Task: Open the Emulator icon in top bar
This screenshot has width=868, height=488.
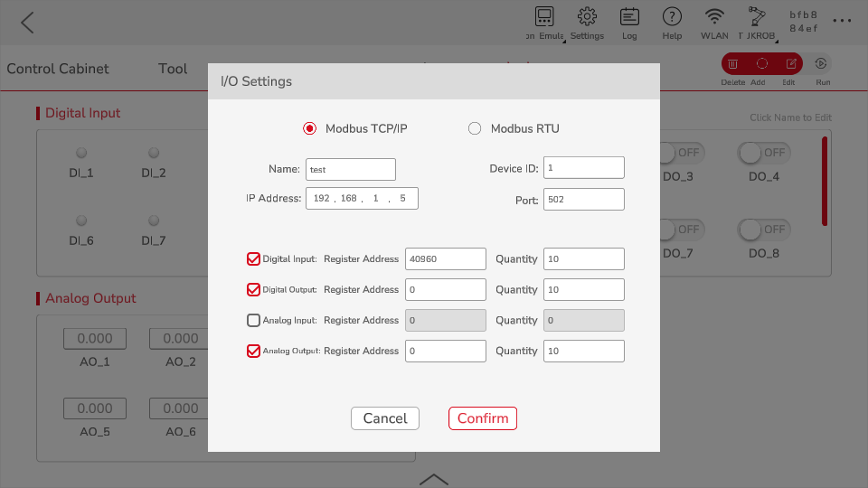Action: point(544,17)
